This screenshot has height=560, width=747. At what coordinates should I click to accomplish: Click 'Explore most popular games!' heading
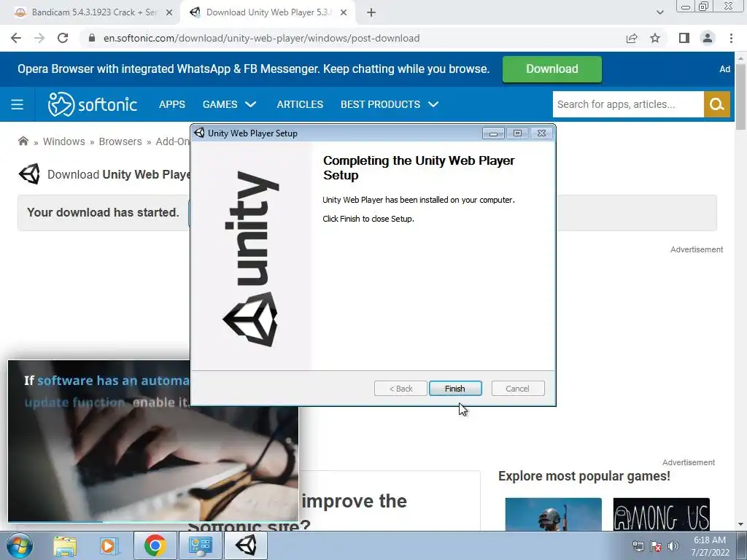tap(584, 476)
